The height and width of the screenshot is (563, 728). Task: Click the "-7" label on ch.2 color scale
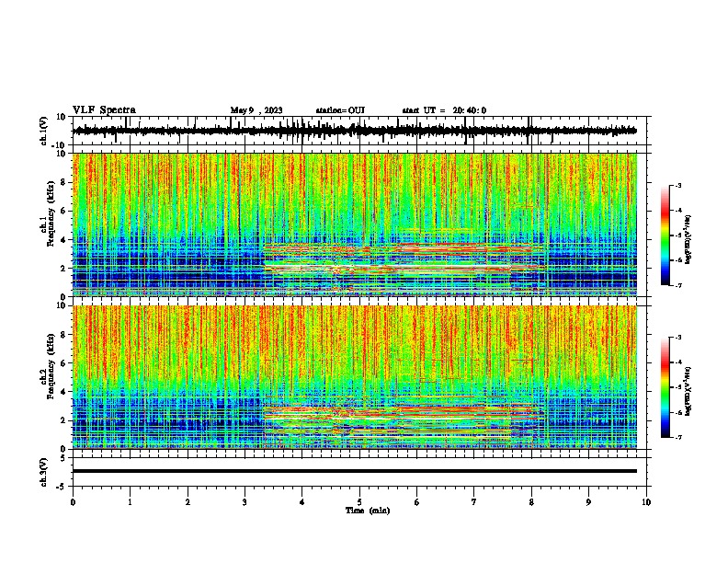678,437
